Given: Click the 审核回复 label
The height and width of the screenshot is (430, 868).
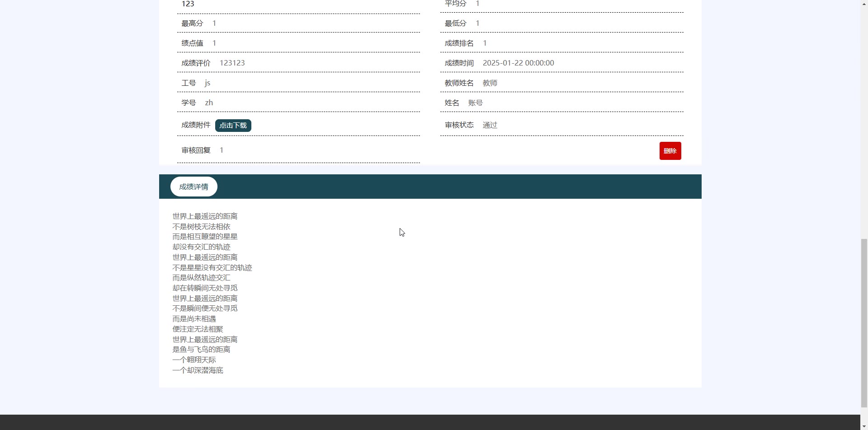Looking at the screenshot, I should (x=196, y=150).
